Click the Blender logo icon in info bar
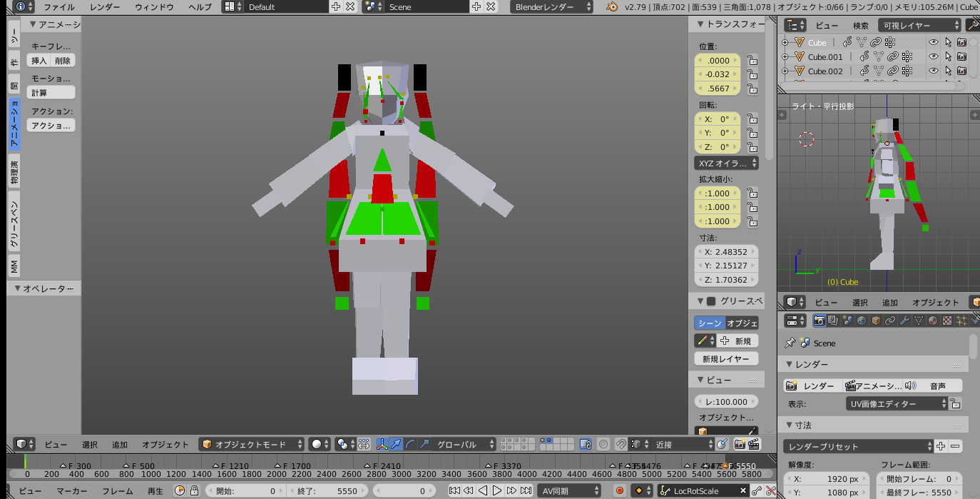This screenshot has height=499, width=980. click(612, 6)
